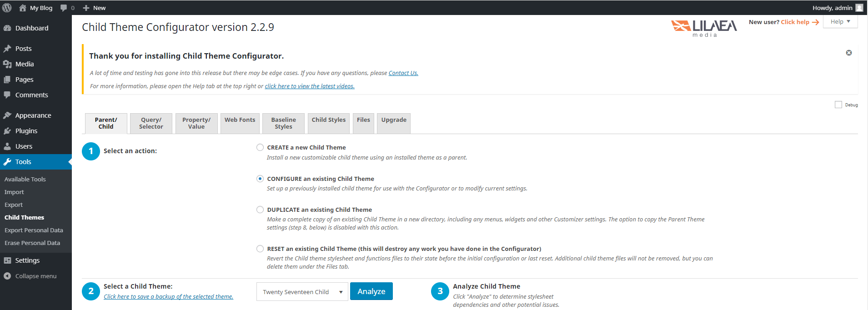Click the Collapse menu arrow icon
868x310 pixels.
click(x=7, y=276)
